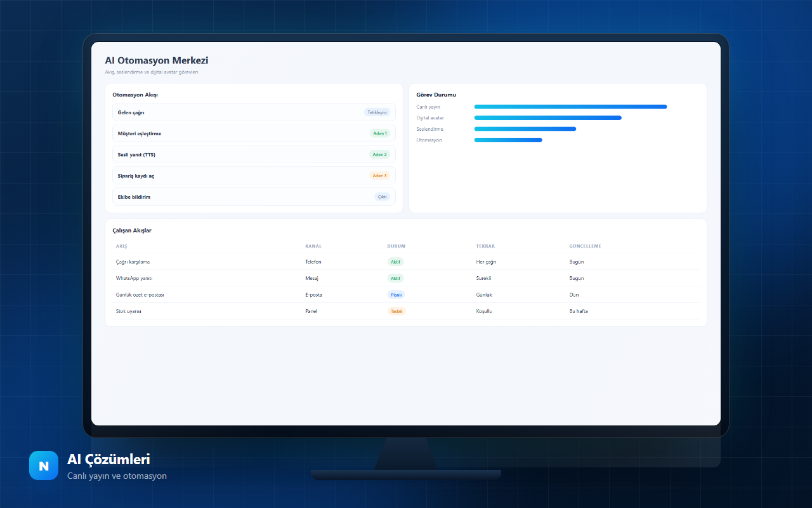Click the Panel channel cell

point(311,311)
